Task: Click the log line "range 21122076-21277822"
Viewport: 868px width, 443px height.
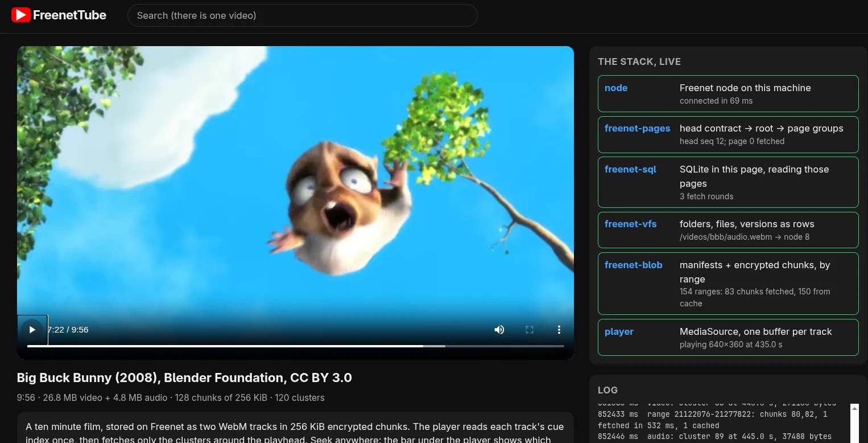Action: click(713, 420)
